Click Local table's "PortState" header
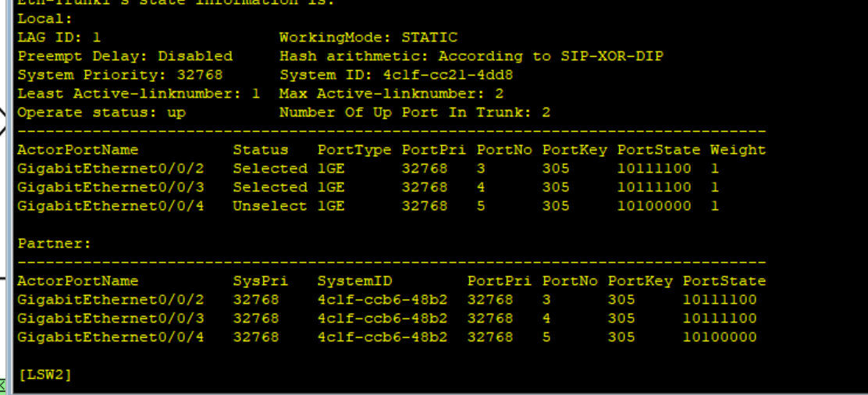Screen dimensions: 868x395 click(660, 150)
